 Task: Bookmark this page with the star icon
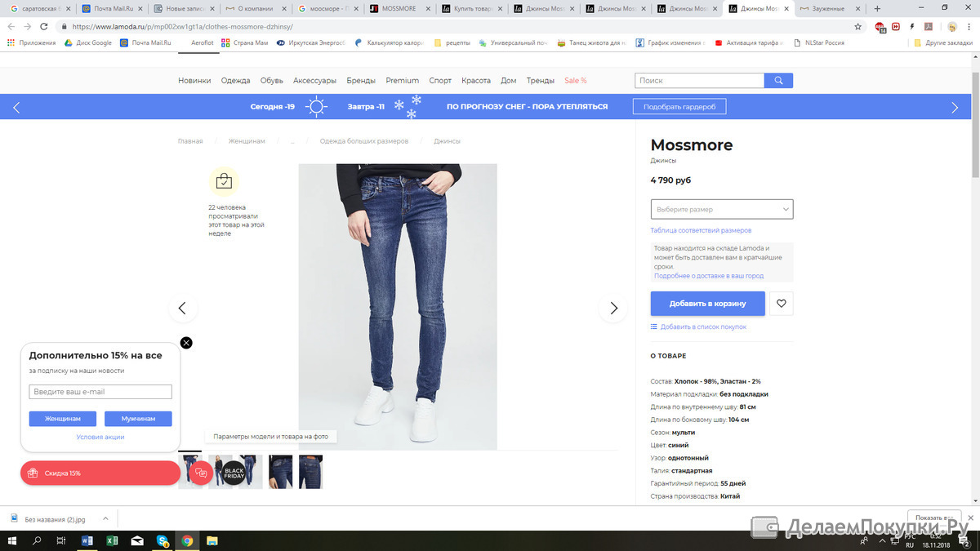click(x=858, y=26)
